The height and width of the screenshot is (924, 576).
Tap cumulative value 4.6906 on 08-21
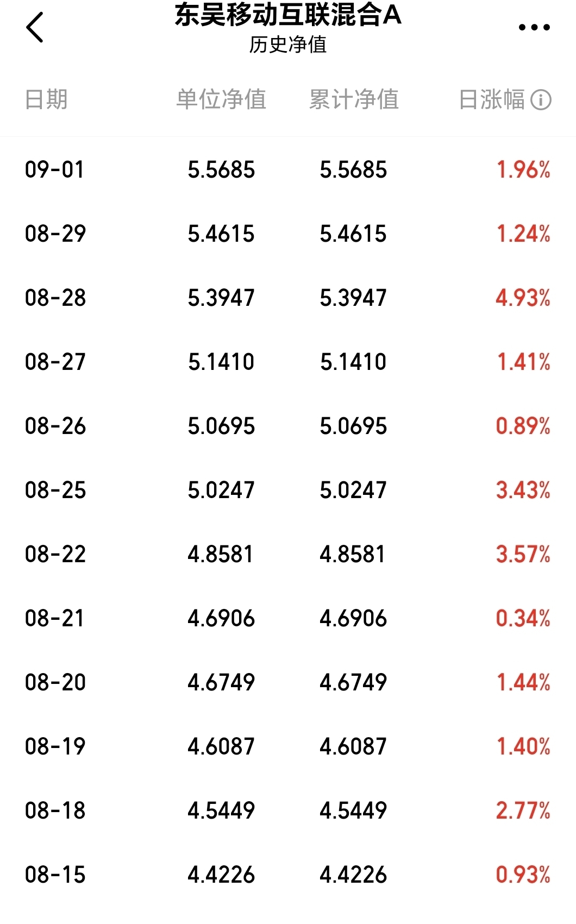coord(353,618)
